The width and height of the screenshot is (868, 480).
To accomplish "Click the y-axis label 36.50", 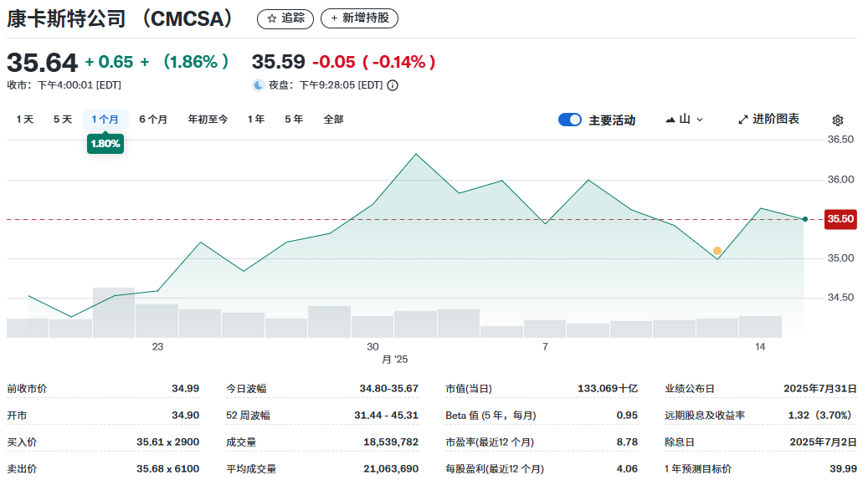I will [841, 140].
